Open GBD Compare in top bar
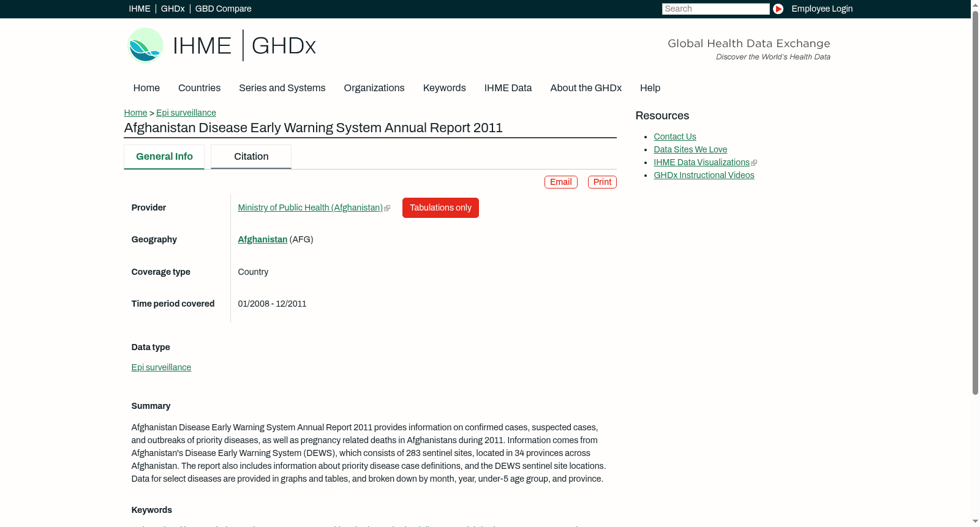This screenshot has height=527, width=980. [x=223, y=9]
